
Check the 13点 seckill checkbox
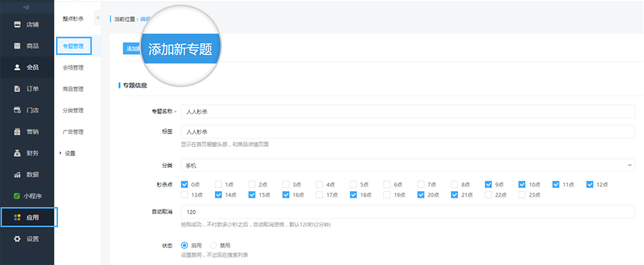click(184, 194)
